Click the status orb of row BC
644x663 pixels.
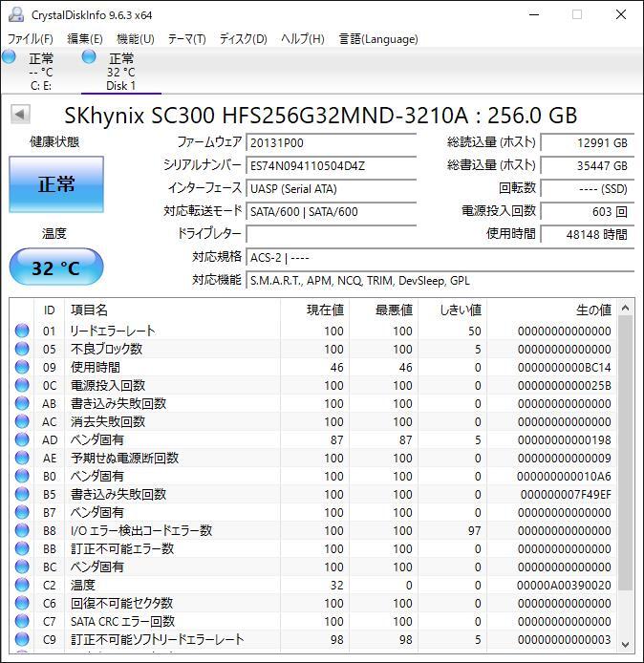tap(22, 567)
